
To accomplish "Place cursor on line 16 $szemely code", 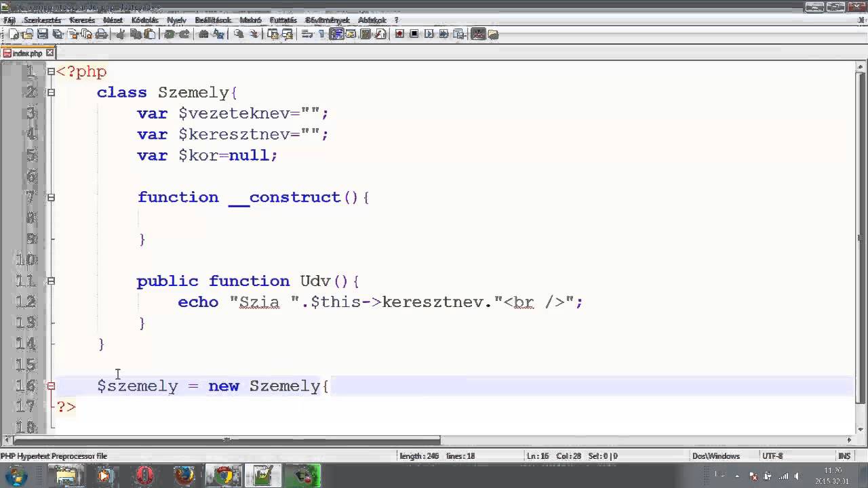I will pos(212,386).
